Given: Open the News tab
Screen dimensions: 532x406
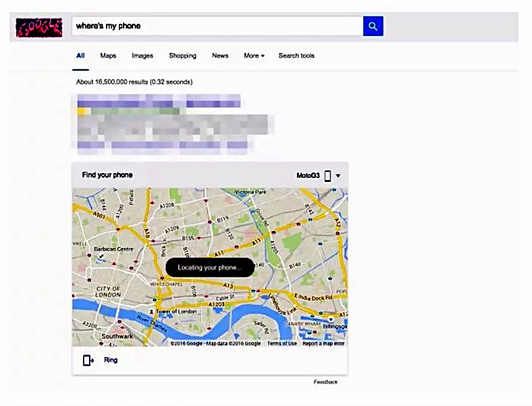Looking at the screenshot, I should (x=220, y=56).
